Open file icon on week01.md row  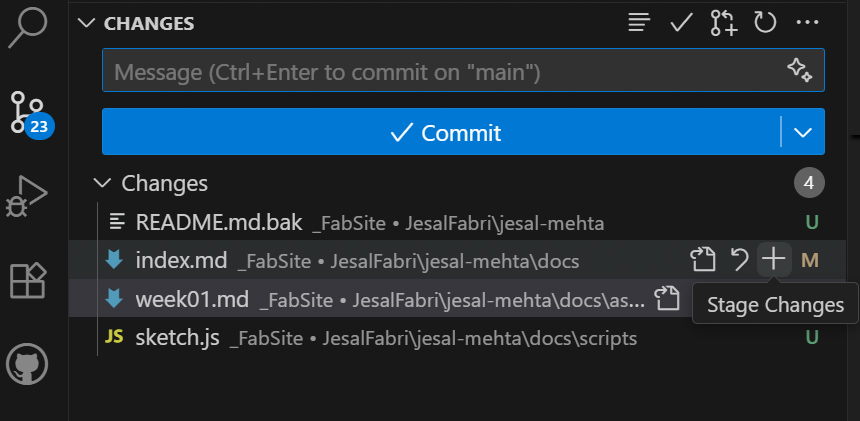point(667,298)
